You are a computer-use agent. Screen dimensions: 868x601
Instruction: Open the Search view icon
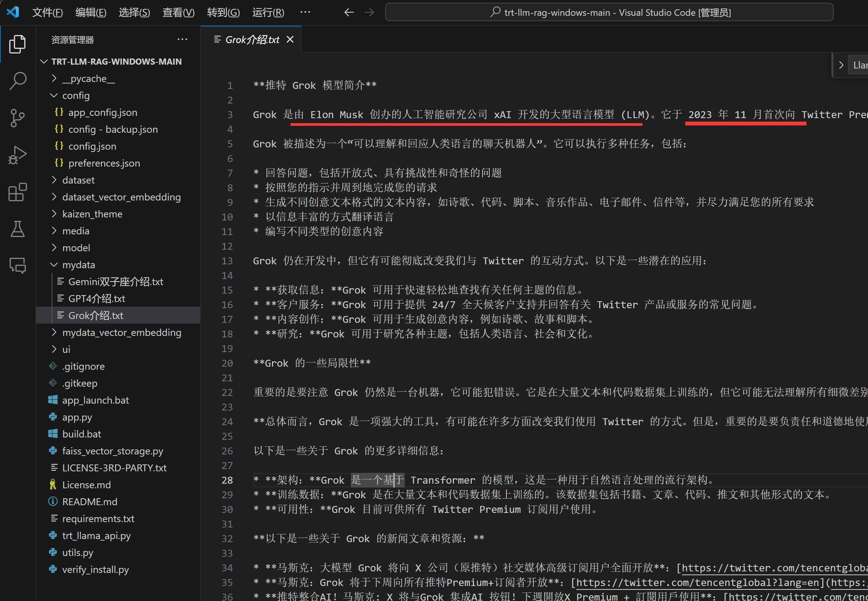(17, 81)
